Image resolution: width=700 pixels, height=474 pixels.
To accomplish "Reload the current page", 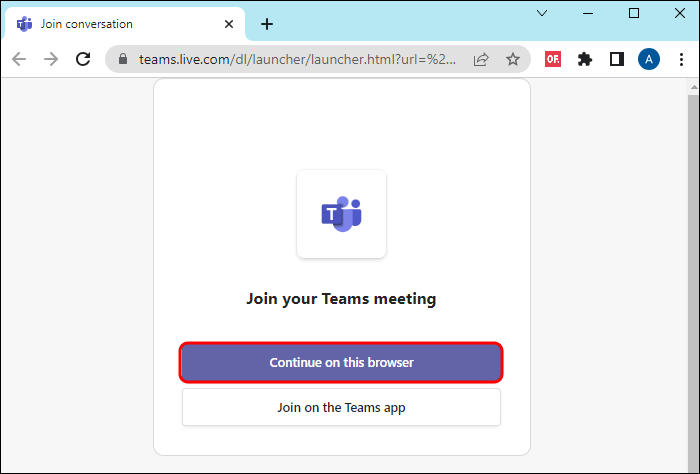I will [83, 59].
